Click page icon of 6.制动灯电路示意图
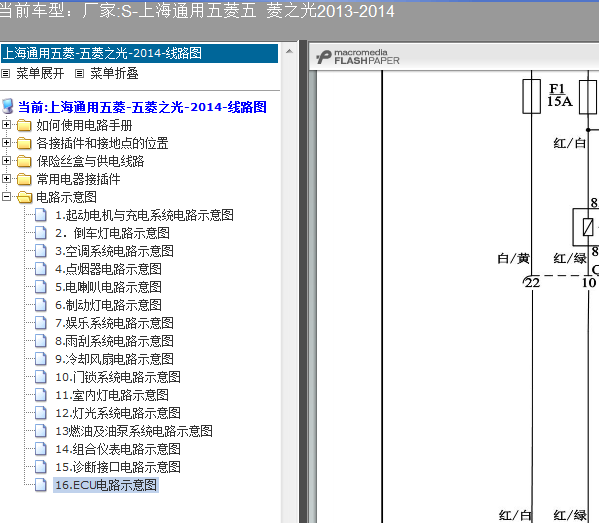Screen dimensions: 599x523 click(41, 305)
